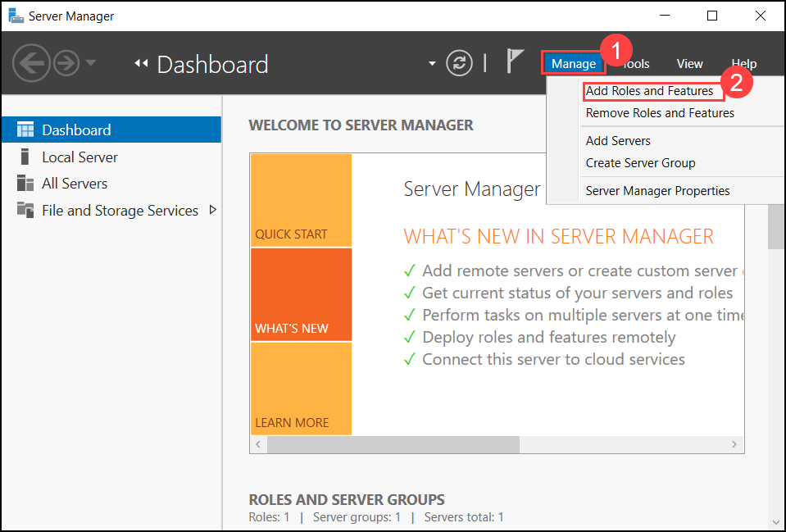This screenshot has height=532, width=786.
Task: Click the vertical scrollbar down arrow
Action: click(776, 522)
